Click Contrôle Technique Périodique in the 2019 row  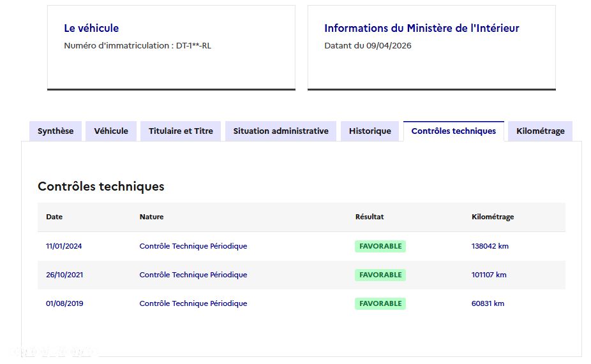pyautogui.click(x=193, y=303)
